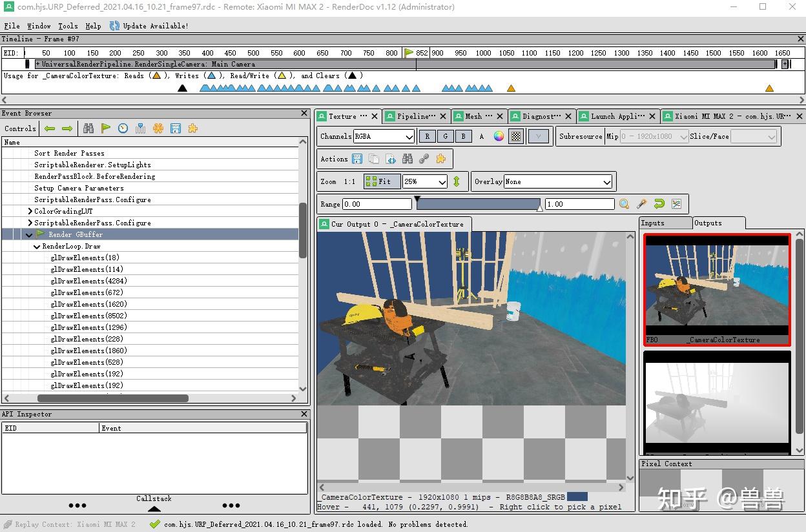Viewport: 806px width, 532px height.
Task: Click the auto-fit range magnifier icon
Action: pos(624,204)
